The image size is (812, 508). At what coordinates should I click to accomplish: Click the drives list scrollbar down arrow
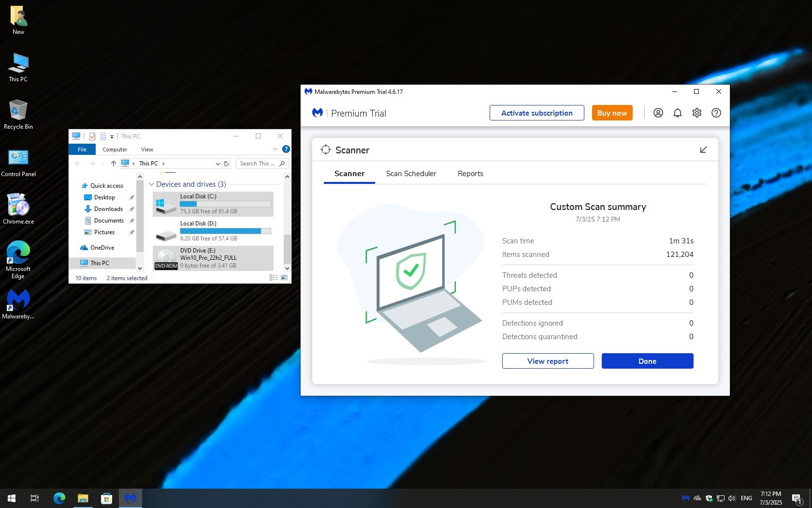(x=287, y=268)
